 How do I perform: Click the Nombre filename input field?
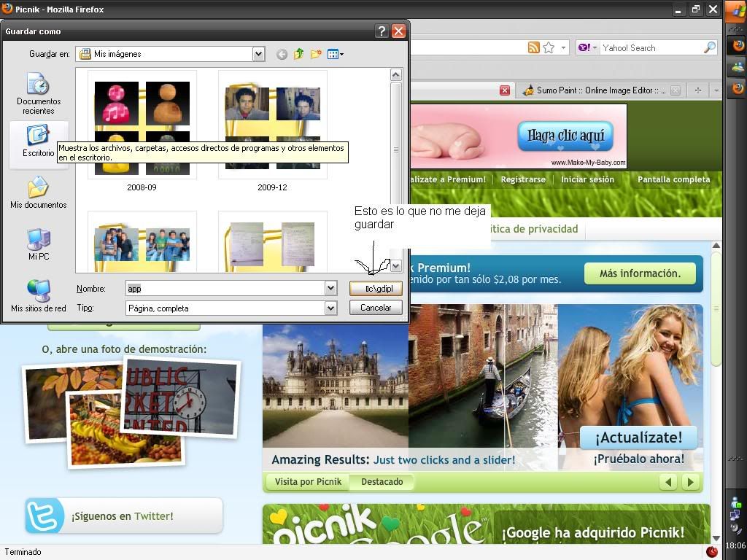(x=225, y=288)
